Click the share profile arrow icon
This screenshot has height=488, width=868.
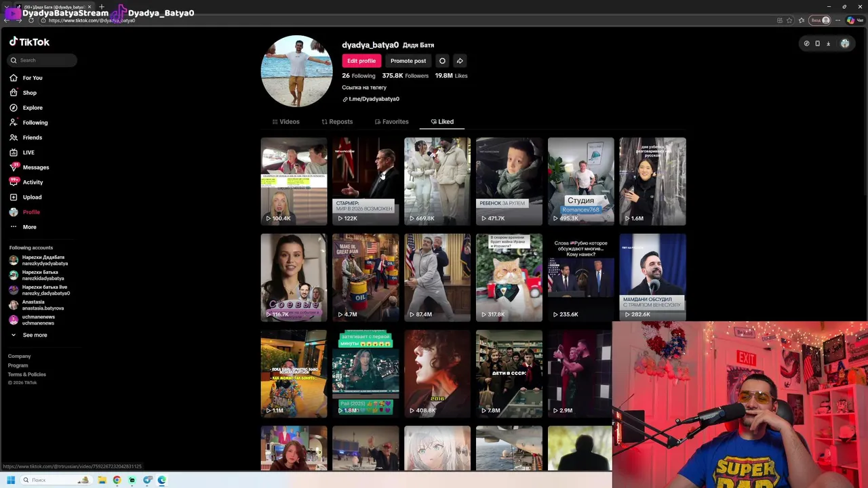click(460, 61)
